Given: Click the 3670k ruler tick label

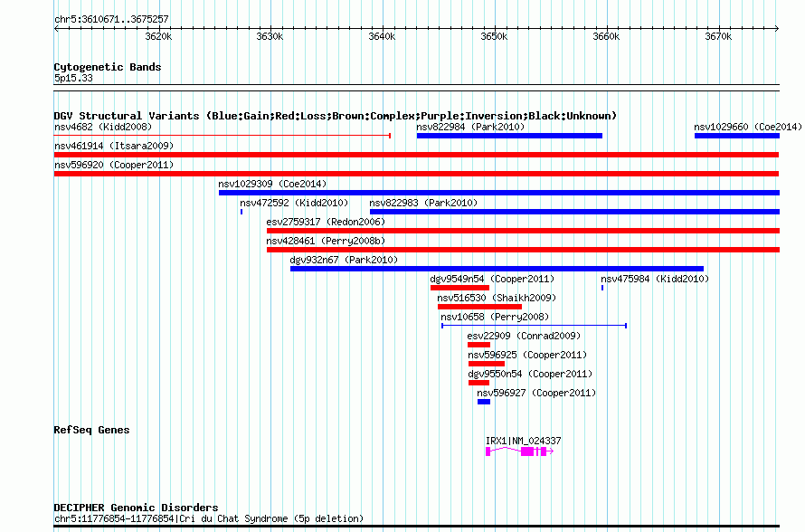Looking at the screenshot, I should pyautogui.click(x=718, y=36).
